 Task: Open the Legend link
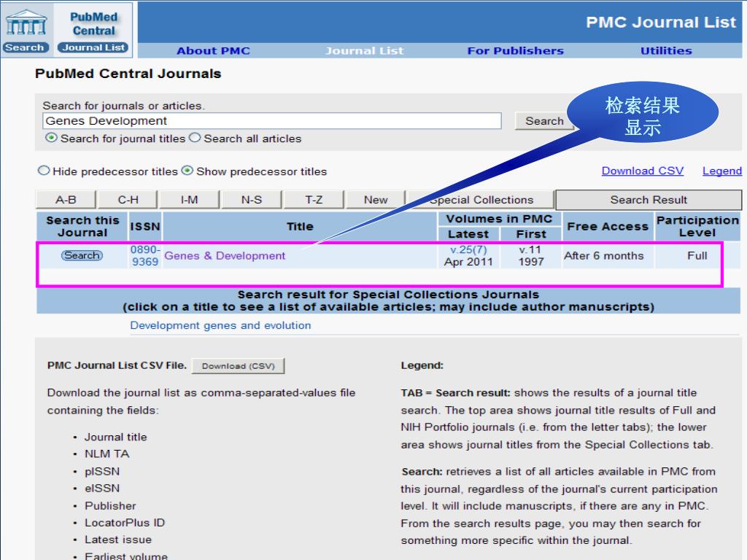click(721, 171)
